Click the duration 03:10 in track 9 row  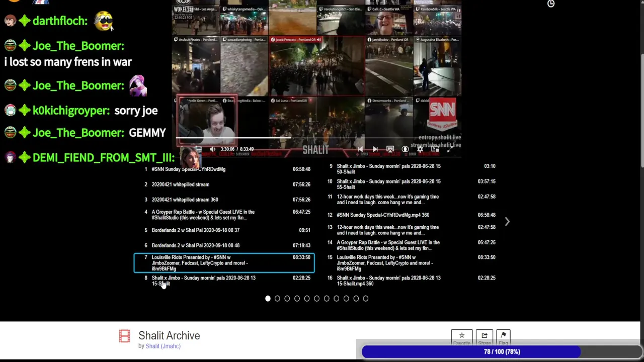pos(490,166)
